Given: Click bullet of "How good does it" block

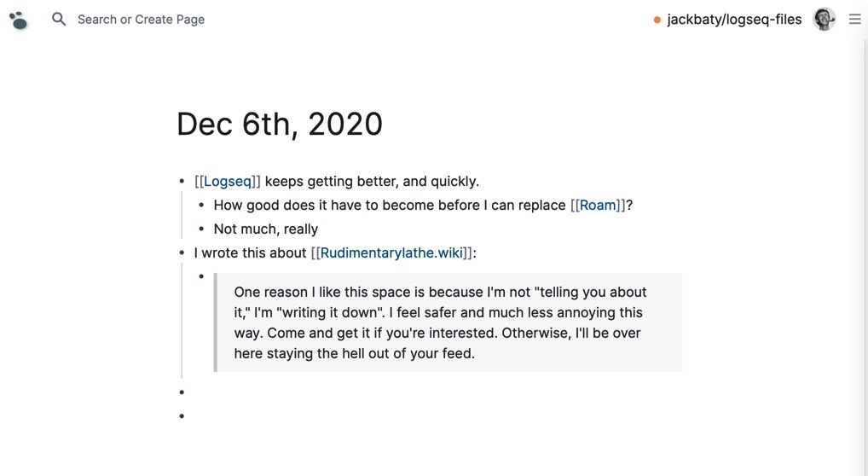Looking at the screenshot, I should coord(201,205).
